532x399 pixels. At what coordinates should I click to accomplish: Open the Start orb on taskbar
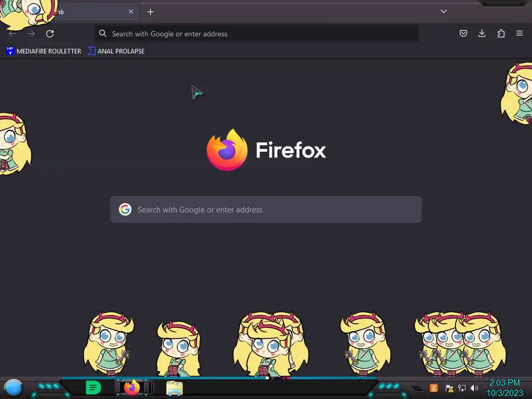13,388
